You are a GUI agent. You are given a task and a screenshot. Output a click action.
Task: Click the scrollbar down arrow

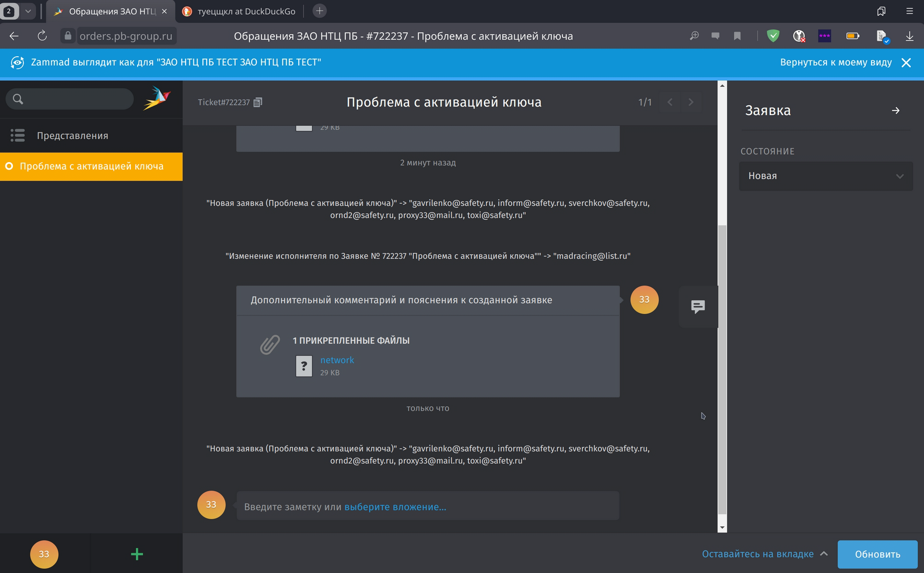(x=722, y=527)
